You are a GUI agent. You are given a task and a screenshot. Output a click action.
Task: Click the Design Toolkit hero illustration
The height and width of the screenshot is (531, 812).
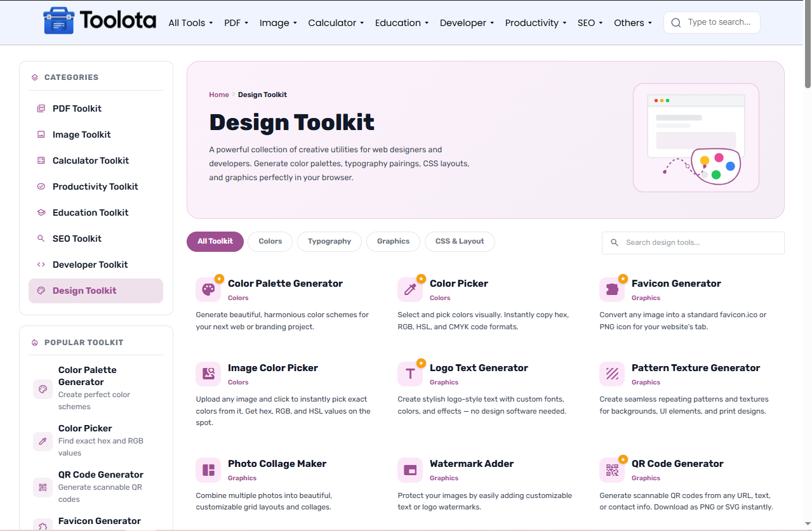coord(696,138)
